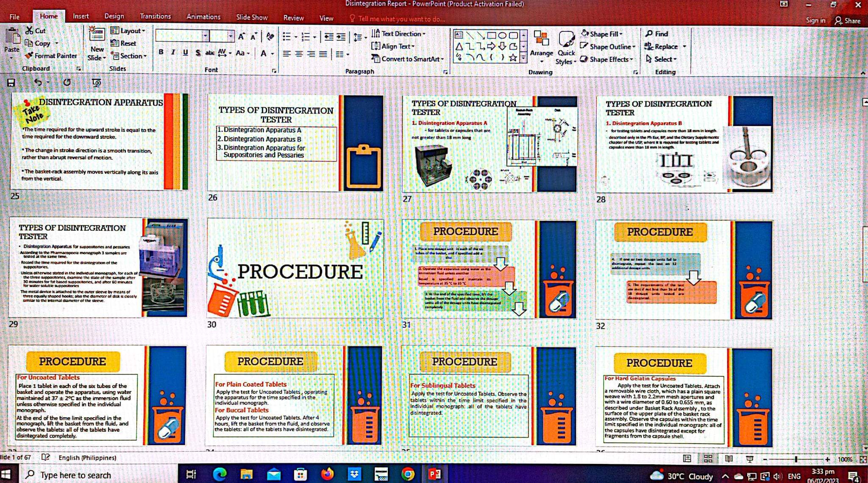Switch to the Transitions tab
The height and width of the screenshot is (483, 868).
[155, 16]
